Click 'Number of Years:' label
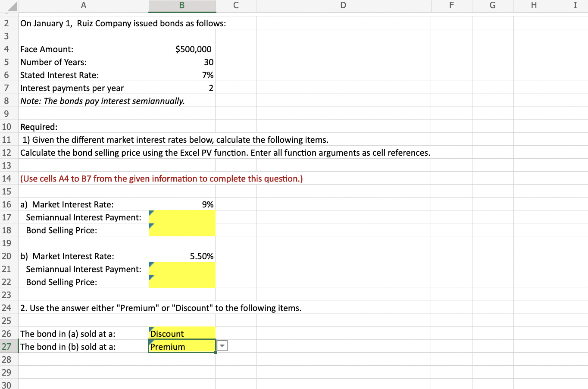Image resolution: width=588 pixels, height=389 pixels. point(53,62)
